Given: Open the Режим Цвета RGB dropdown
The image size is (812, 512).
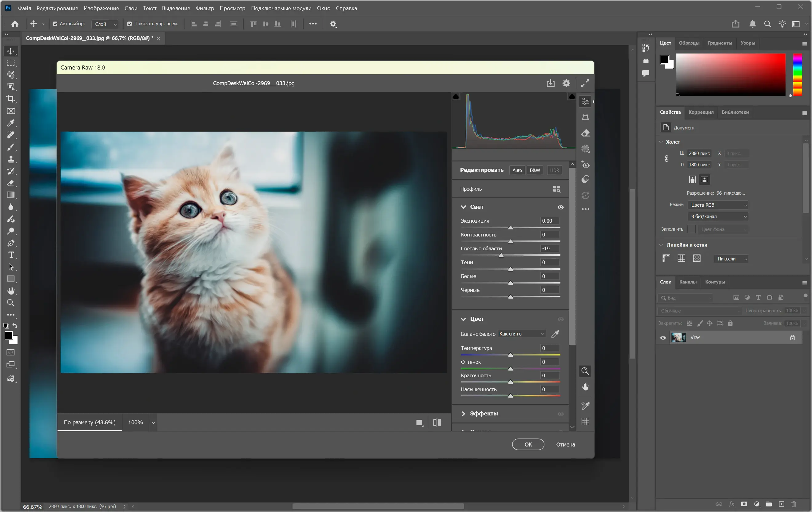Looking at the screenshot, I should (718, 205).
